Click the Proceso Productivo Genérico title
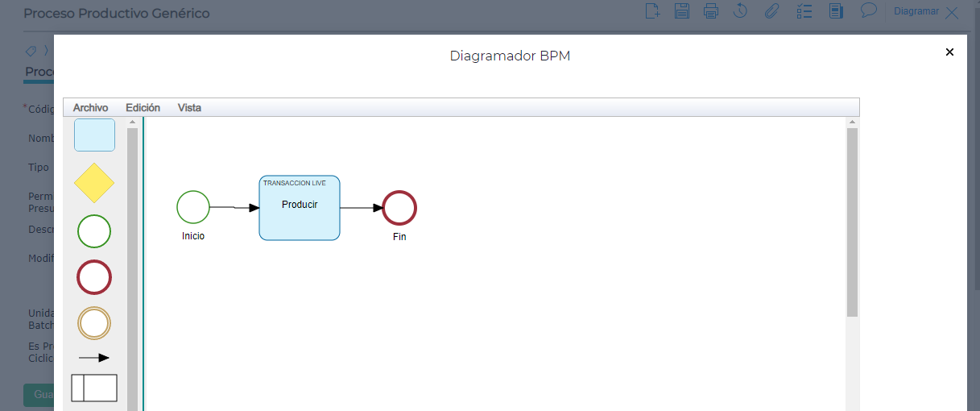 [x=117, y=14]
